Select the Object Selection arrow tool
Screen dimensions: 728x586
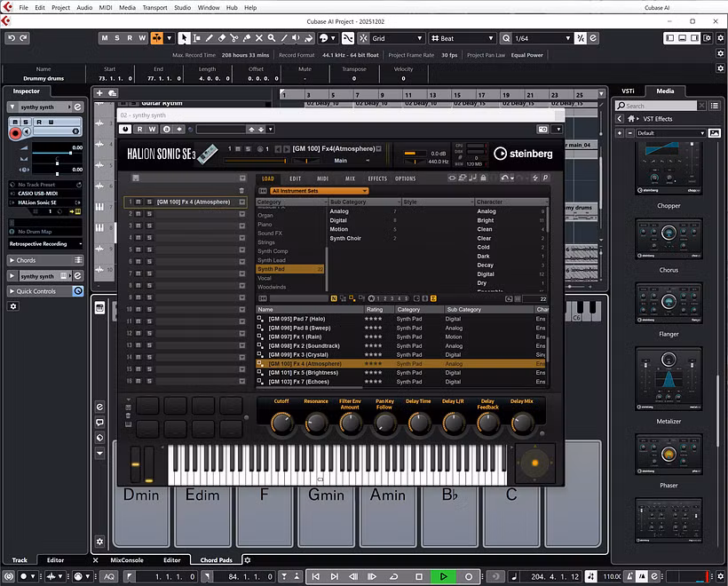coord(184,38)
